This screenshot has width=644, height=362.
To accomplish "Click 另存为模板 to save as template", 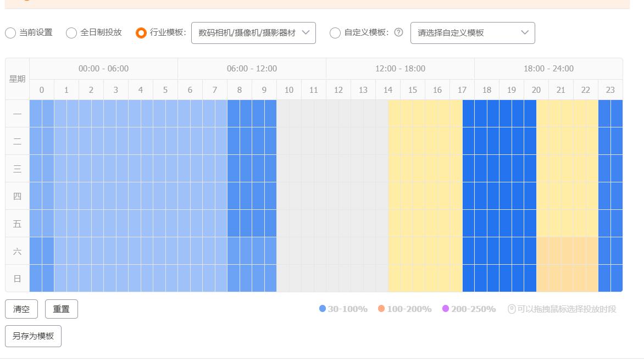I will pyautogui.click(x=33, y=336).
